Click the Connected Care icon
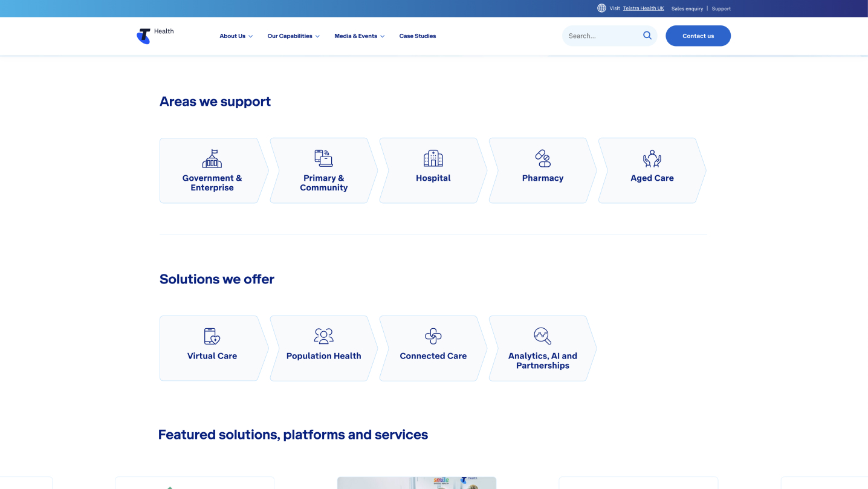Viewport: 868px width, 489px height. (433, 336)
